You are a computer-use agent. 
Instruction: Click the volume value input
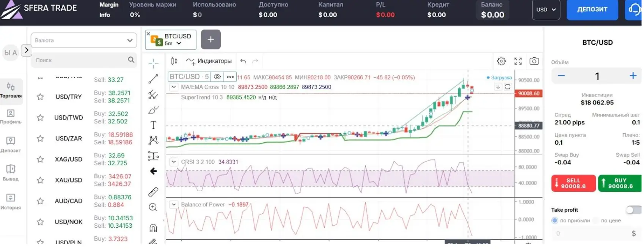[x=597, y=76]
